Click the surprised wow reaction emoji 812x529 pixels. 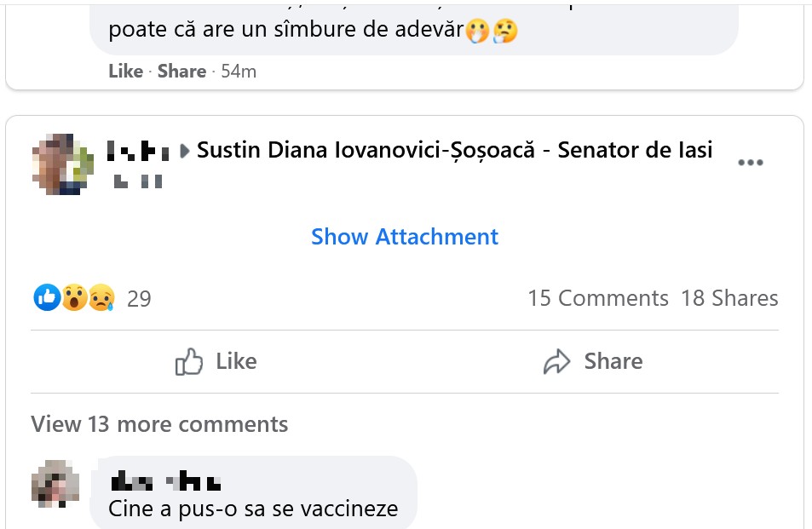tap(74, 297)
